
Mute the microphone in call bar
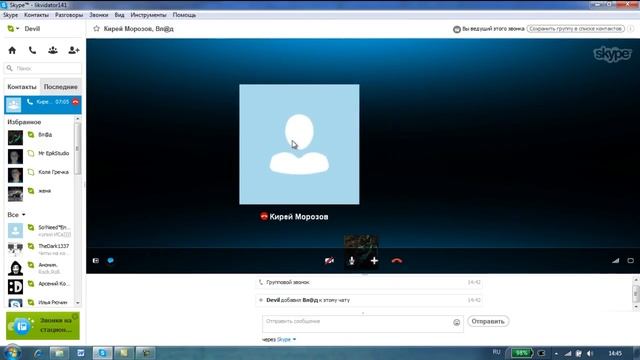click(351, 260)
